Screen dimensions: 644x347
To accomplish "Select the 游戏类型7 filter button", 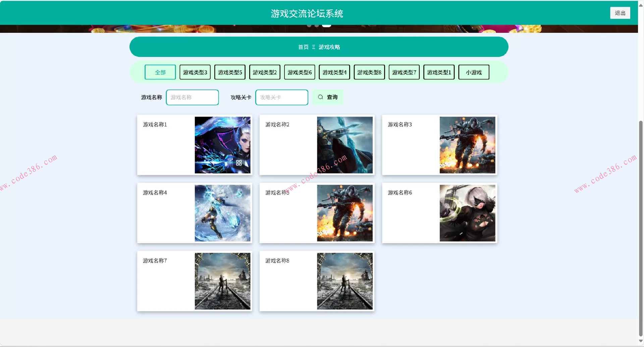I will pyautogui.click(x=404, y=72).
